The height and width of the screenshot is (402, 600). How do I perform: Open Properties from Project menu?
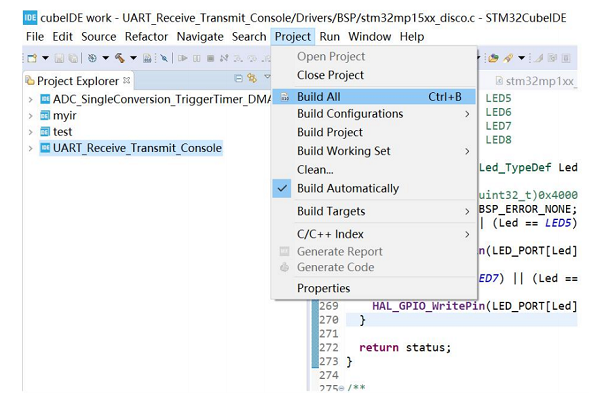tap(374, 288)
